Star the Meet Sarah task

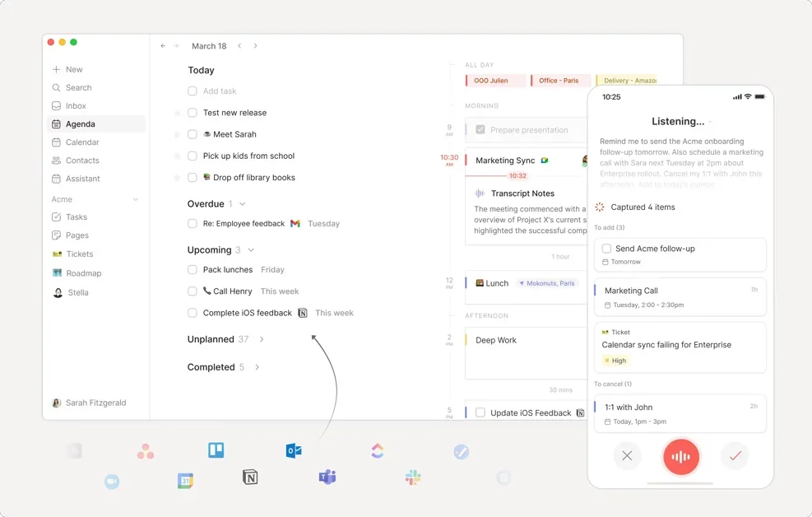tap(177, 135)
